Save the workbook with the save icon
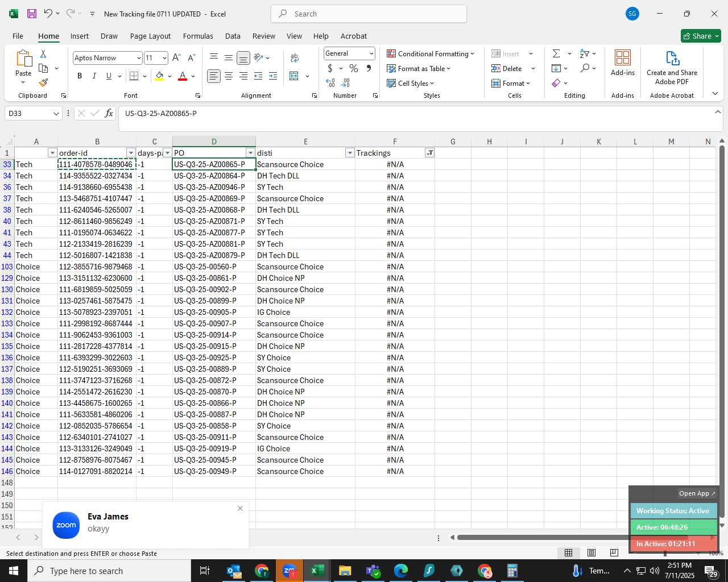The width and height of the screenshot is (728, 582). (x=32, y=14)
